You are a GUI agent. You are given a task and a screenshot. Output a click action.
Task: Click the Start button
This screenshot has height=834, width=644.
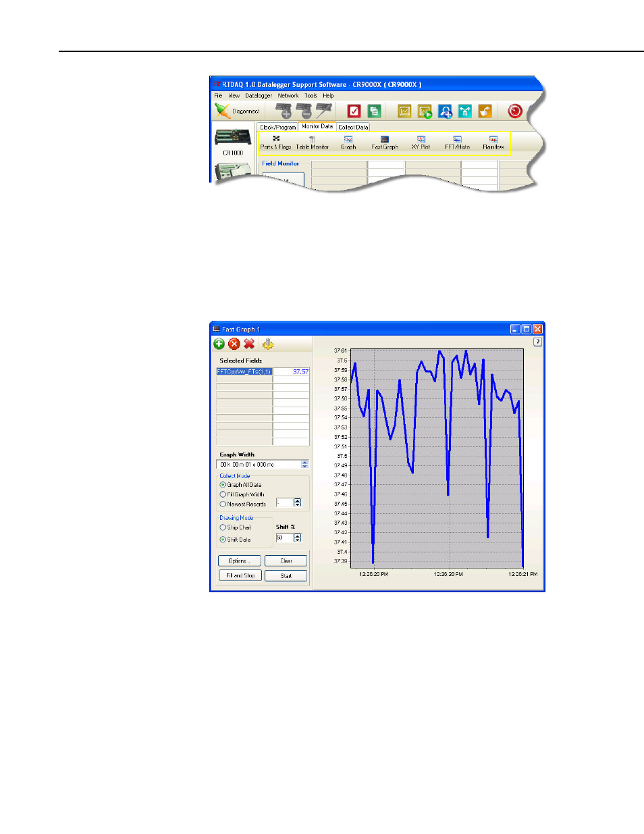coord(286,576)
